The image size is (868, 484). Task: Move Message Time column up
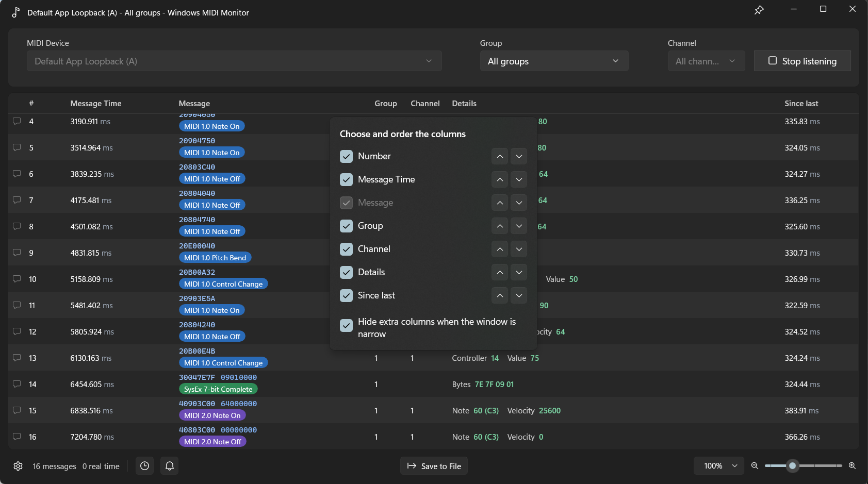tap(500, 179)
